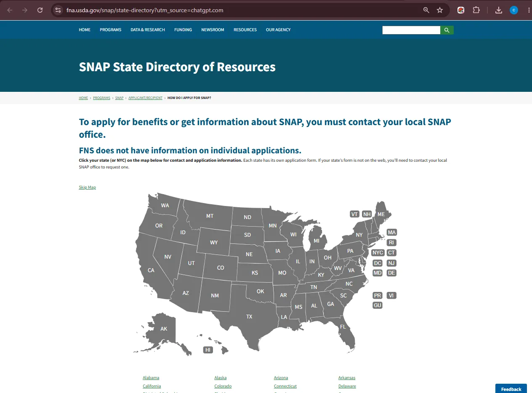532x393 pixels.
Task: Click the green site search button
Action: [447, 30]
